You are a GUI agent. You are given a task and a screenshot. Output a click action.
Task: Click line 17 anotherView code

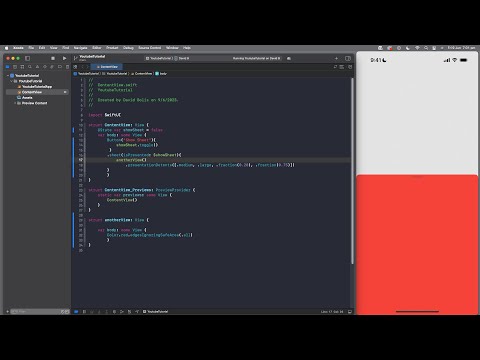pyautogui.click(x=131, y=160)
